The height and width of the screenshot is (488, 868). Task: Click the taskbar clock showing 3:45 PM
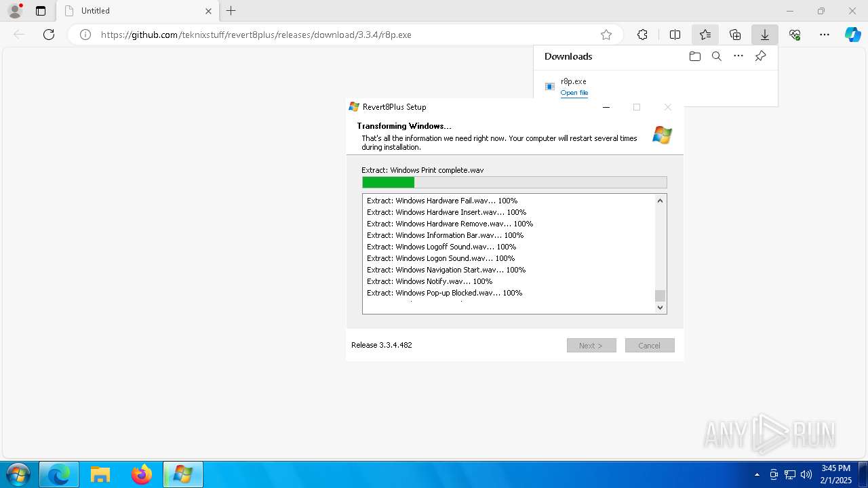point(835,474)
